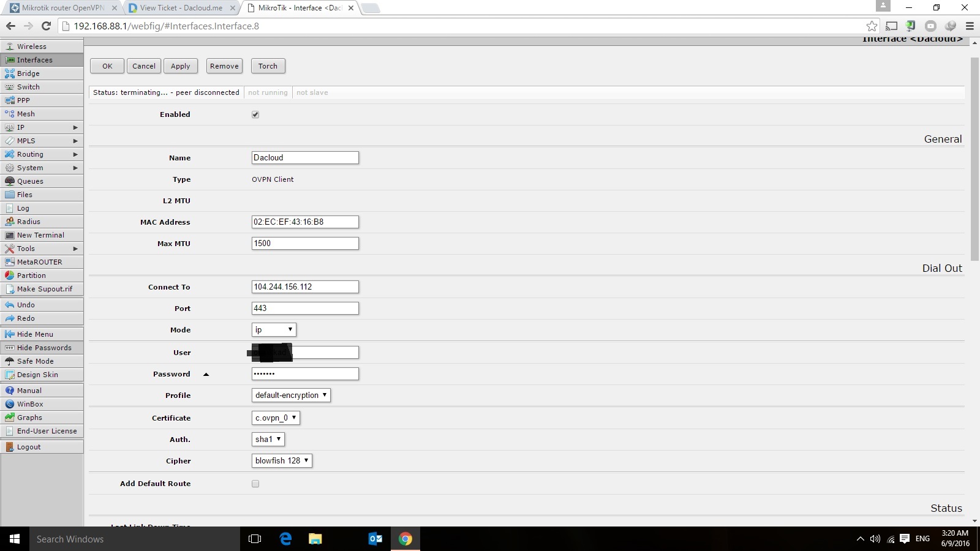980x551 pixels.
Task: Reload the page in Chrome
Action: [46, 26]
